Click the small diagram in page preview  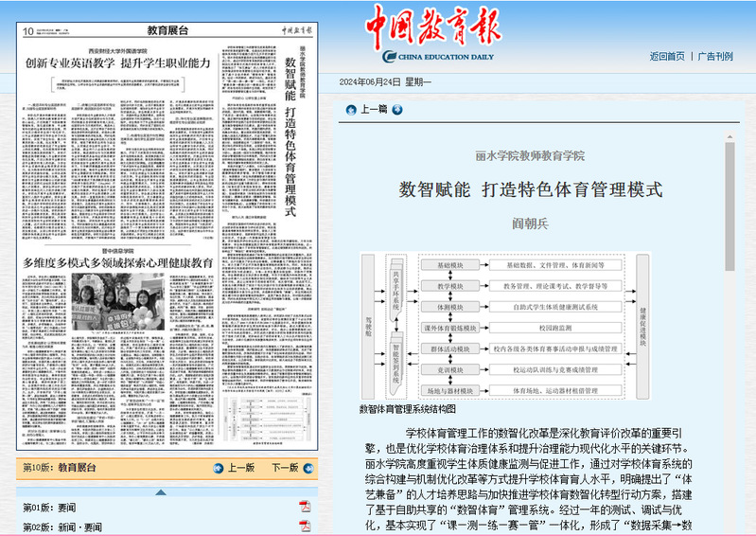pos(266,419)
